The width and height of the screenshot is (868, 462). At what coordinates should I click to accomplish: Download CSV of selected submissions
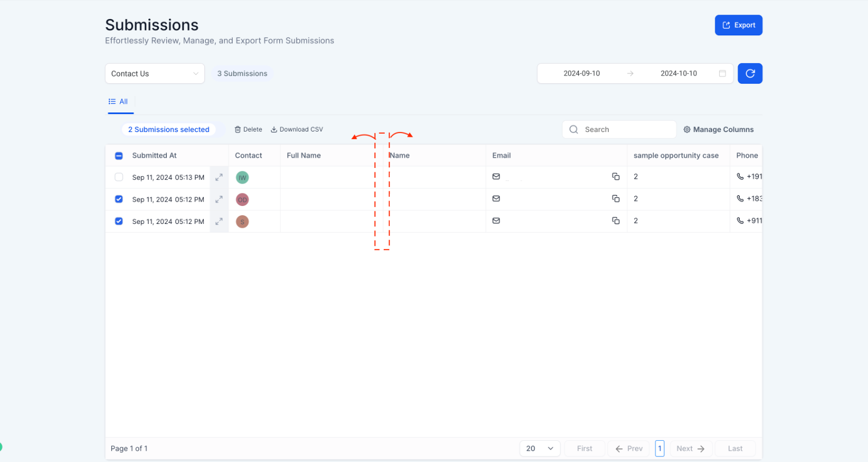[297, 129]
